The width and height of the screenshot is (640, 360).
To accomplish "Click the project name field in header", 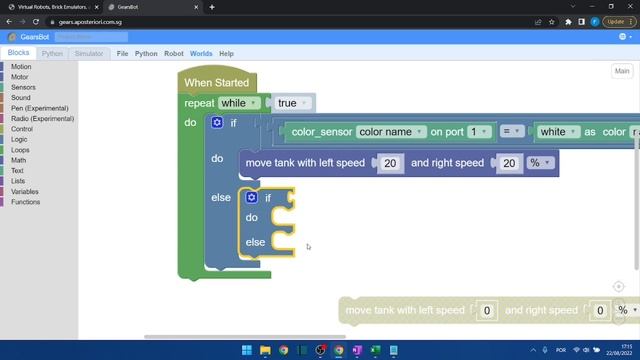I will pos(91,37).
